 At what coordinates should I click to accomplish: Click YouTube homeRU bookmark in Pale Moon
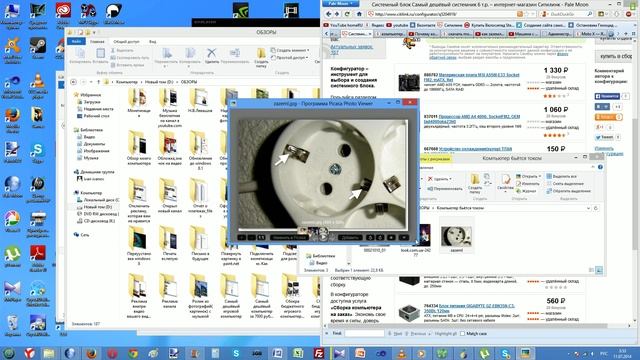[343, 25]
